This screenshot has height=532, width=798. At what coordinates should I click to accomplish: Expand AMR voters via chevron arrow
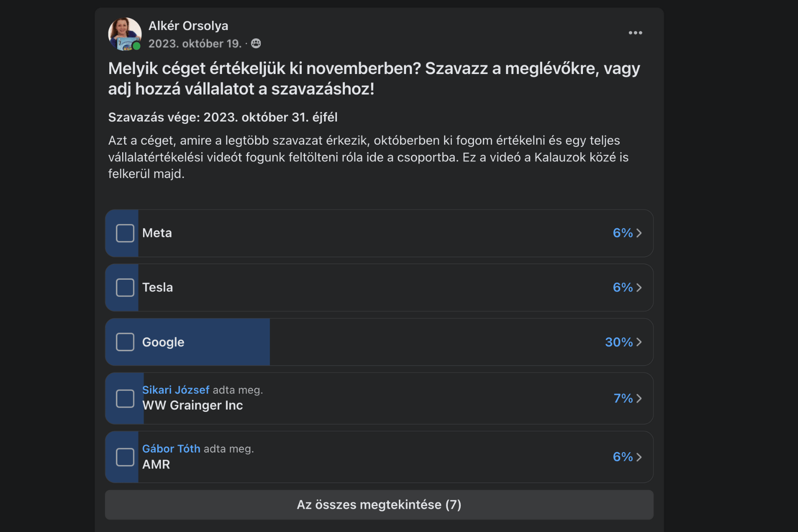click(639, 457)
